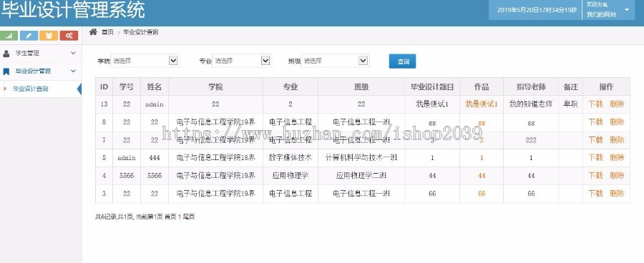Screen dimensions: 644x263
Task: Go to 尾页 last page link
Action: pyautogui.click(x=189, y=217)
